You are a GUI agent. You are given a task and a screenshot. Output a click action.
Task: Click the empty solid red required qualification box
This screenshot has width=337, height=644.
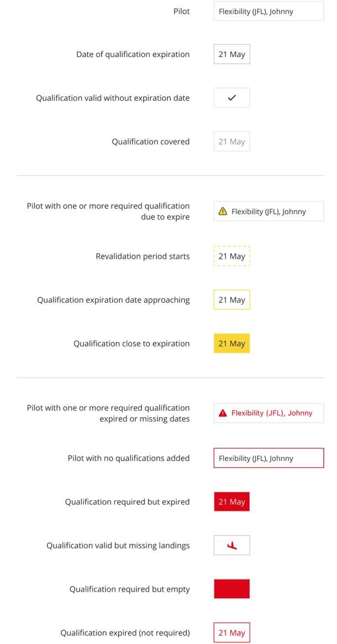(231, 589)
